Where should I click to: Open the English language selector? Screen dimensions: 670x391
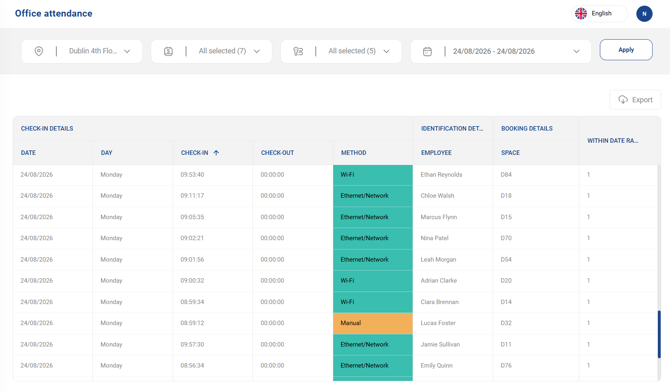tap(600, 14)
